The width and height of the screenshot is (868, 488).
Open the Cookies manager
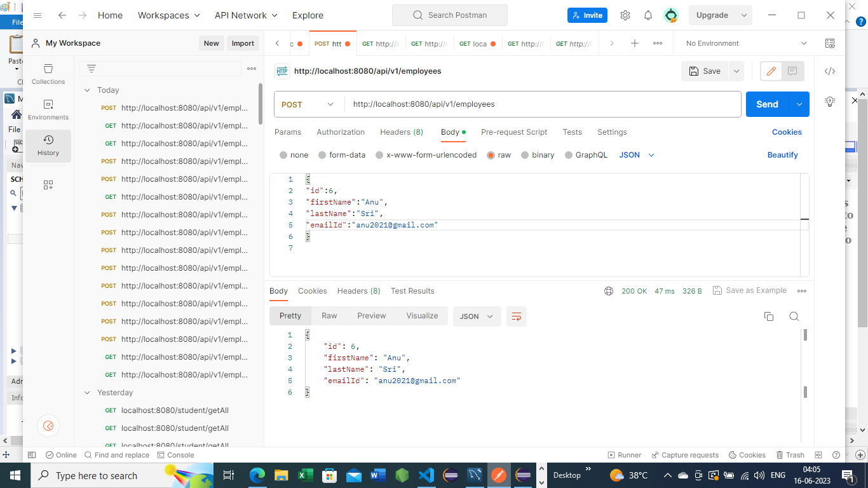click(787, 132)
